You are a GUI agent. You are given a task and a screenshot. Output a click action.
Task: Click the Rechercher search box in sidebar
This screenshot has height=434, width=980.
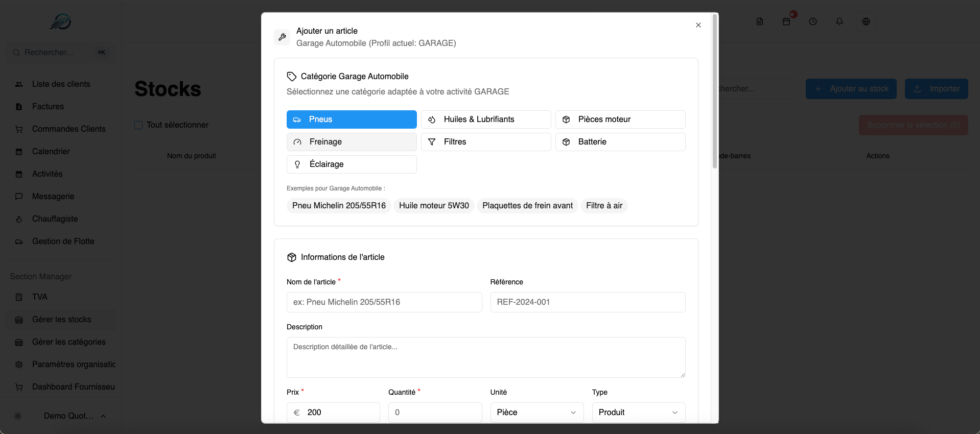(x=61, y=53)
